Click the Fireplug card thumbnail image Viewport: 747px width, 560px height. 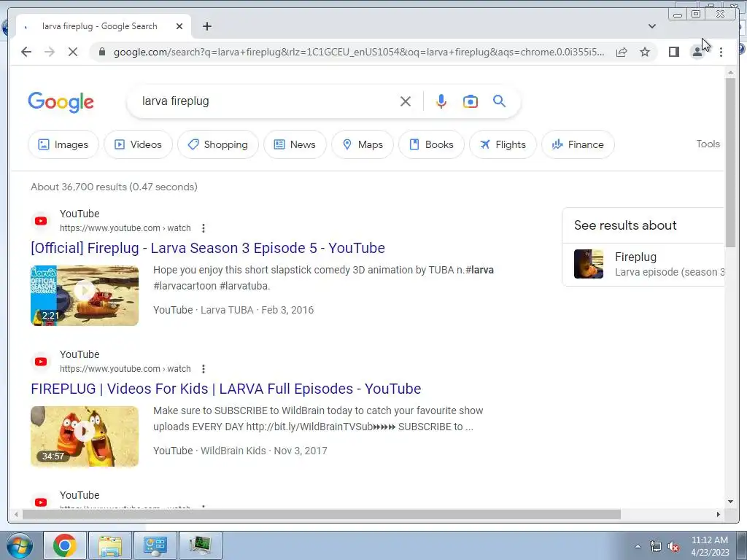[589, 264]
